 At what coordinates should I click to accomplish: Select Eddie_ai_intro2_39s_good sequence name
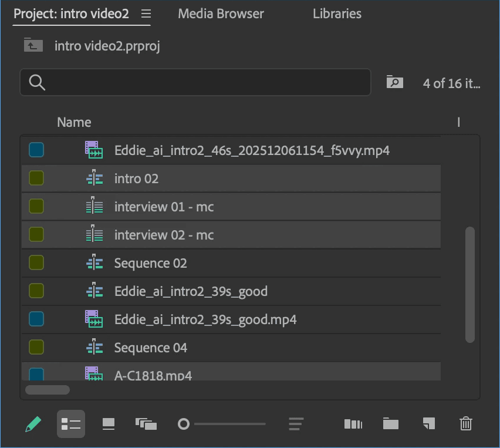tap(191, 291)
